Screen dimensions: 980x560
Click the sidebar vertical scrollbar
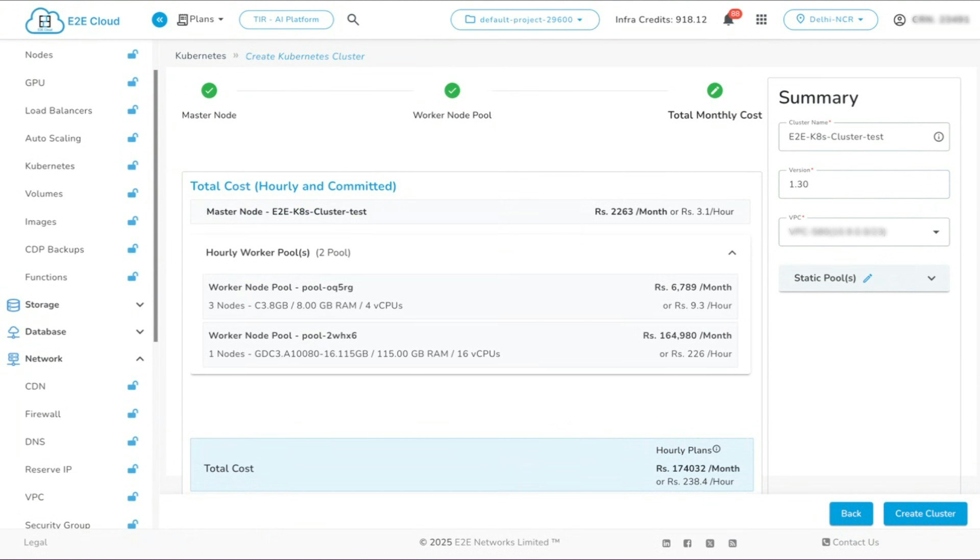coord(156,206)
